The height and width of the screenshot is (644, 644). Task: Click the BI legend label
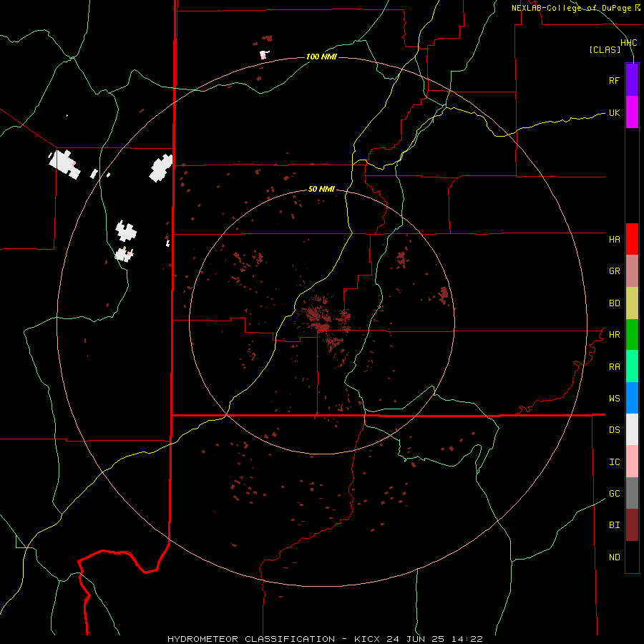[614, 525]
